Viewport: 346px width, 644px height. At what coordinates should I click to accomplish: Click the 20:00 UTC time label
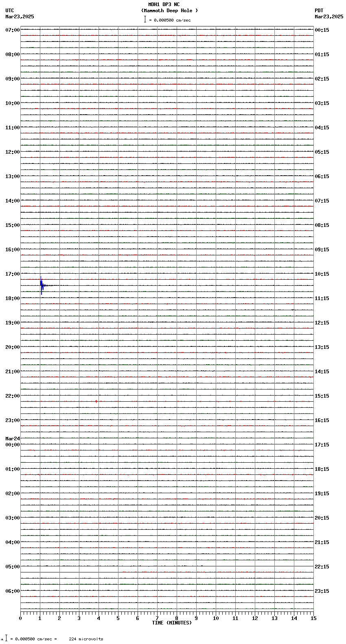point(13,347)
